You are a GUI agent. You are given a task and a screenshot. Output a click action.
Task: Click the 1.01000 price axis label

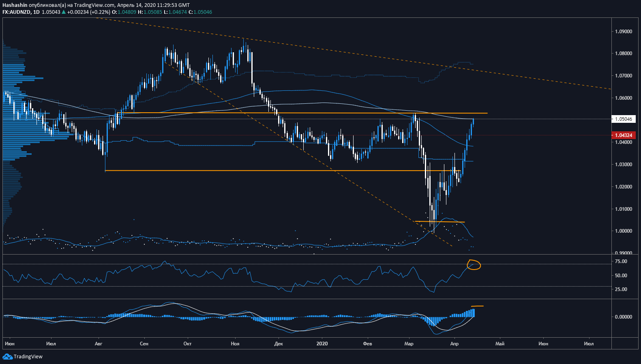click(x=624, y=209)
